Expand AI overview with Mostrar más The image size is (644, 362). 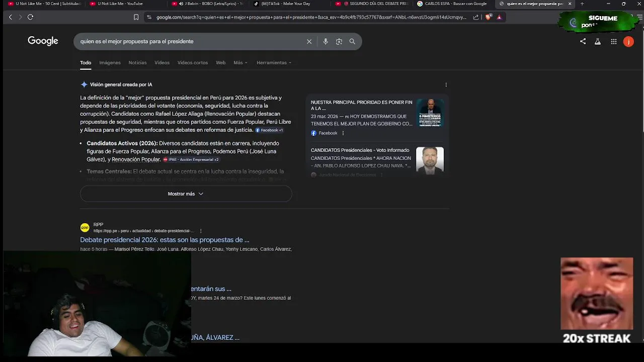[186, 194]
